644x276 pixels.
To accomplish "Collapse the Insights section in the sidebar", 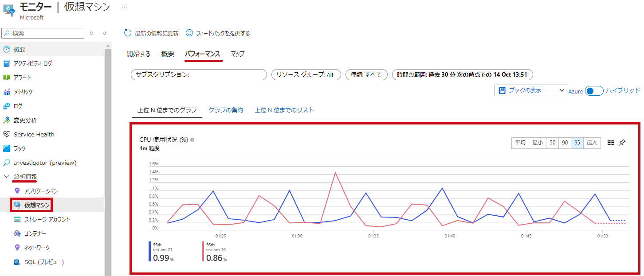I will coord(7,177).
